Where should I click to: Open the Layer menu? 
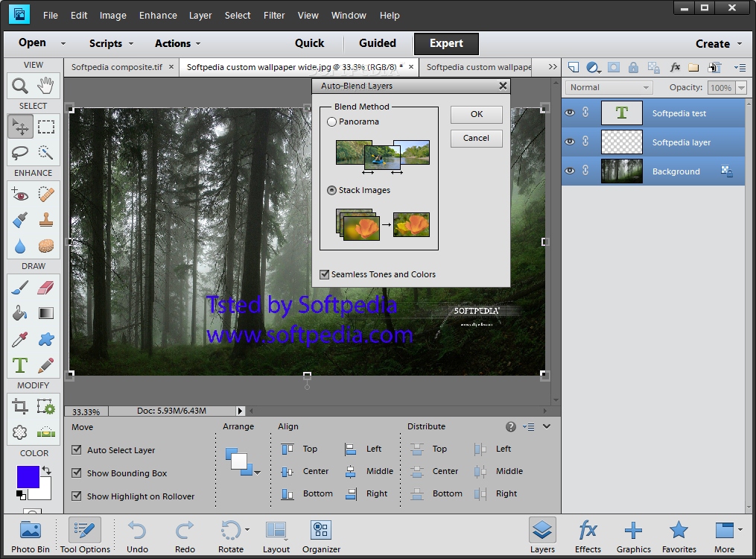[x=200, y=16]
